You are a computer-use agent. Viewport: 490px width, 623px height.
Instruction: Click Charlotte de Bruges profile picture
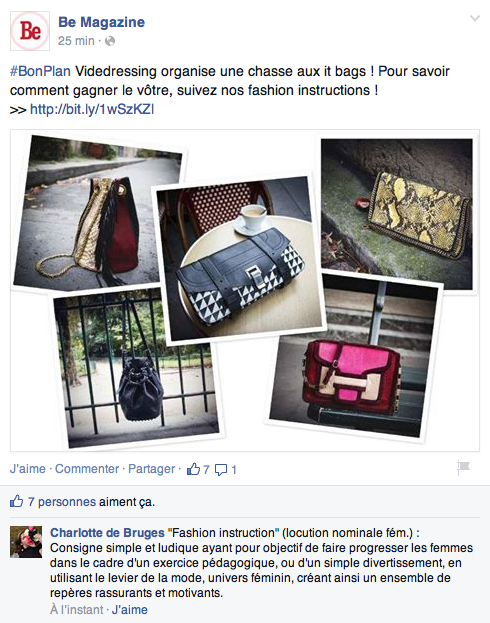26,542
